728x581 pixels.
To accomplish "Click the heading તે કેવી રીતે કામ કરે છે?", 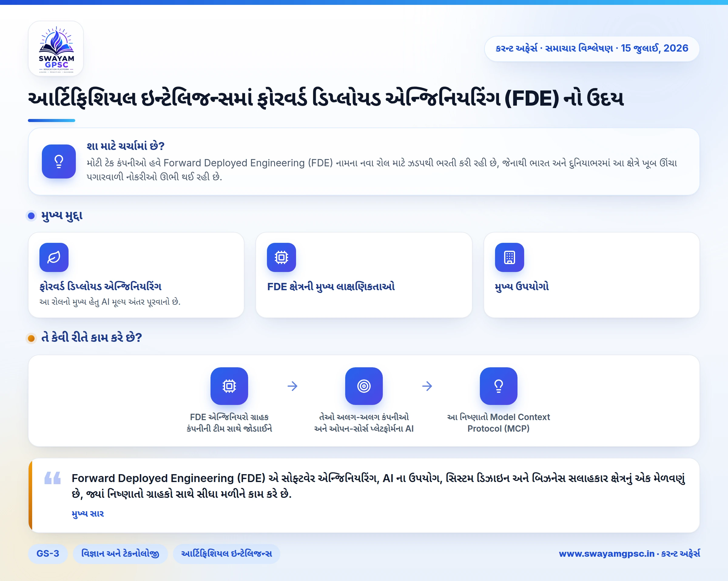I will (x=92, y=338).
